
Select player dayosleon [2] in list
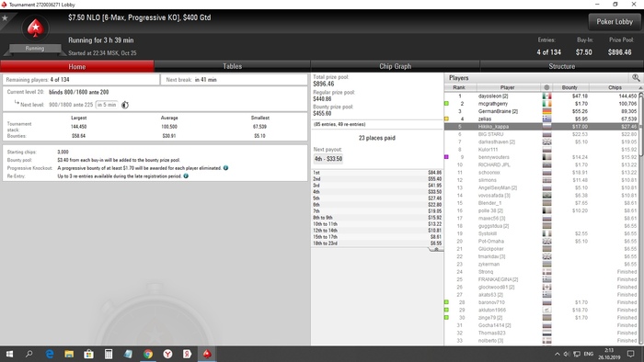[x=541, y=96]
